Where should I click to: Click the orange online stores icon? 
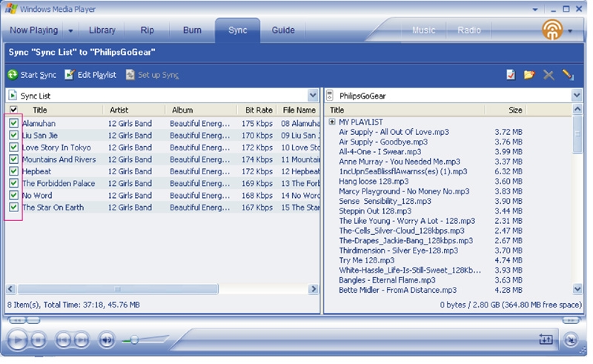(552, 30)
